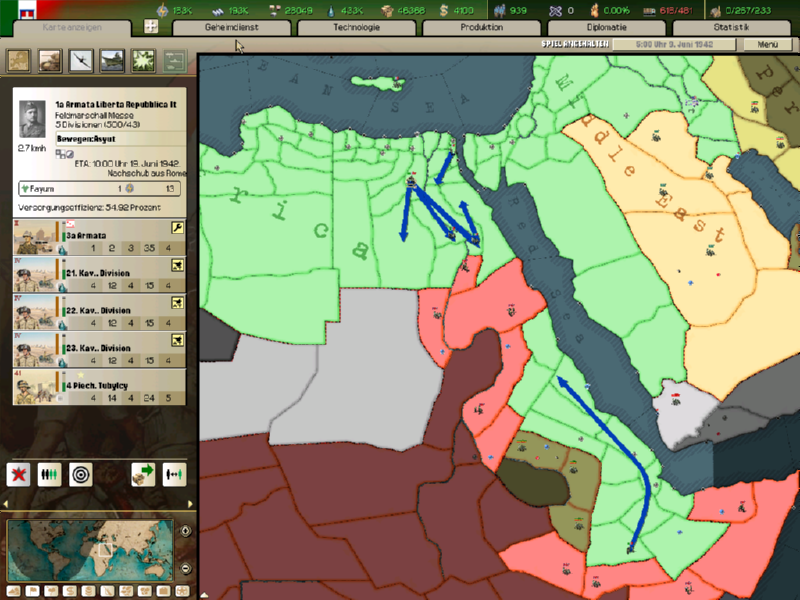Open the Menü button
800x600 pixels.
point(767,44)
